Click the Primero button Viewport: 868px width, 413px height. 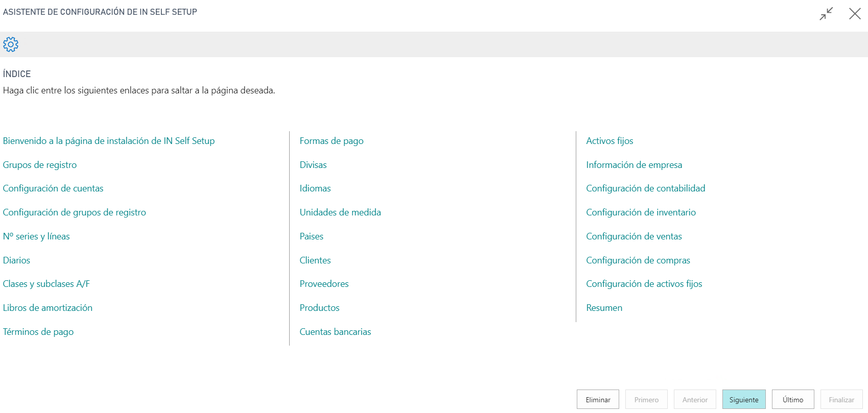[x=646, y=400]
